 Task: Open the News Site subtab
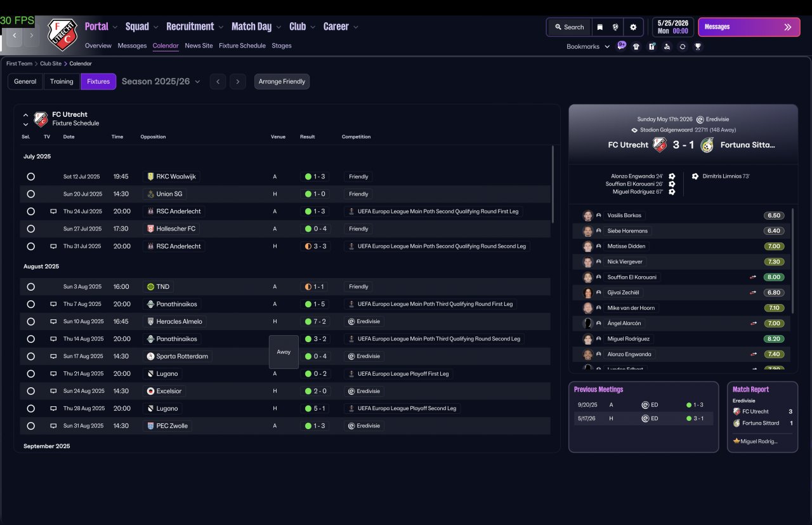199,46
